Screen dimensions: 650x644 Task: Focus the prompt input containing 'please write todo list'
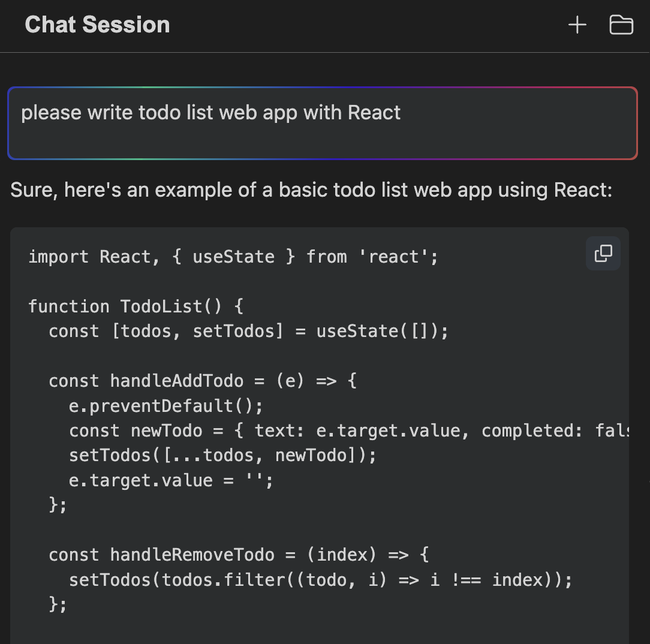(322, 124)
